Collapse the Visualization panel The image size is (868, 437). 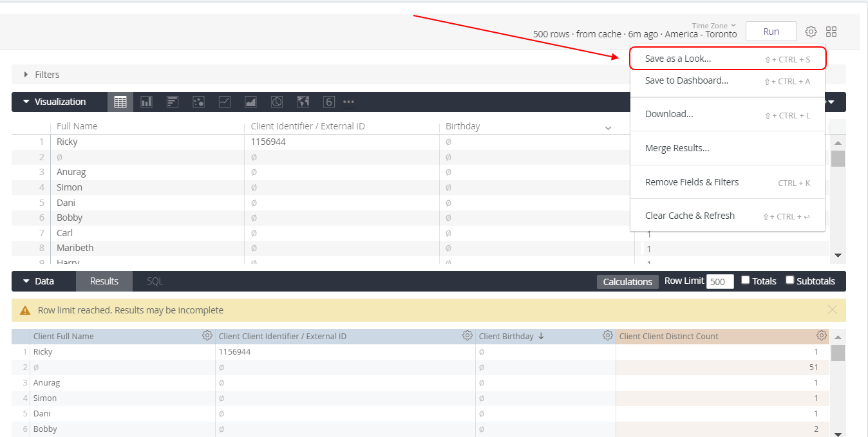pyautogui.click(x=26, y=102)
